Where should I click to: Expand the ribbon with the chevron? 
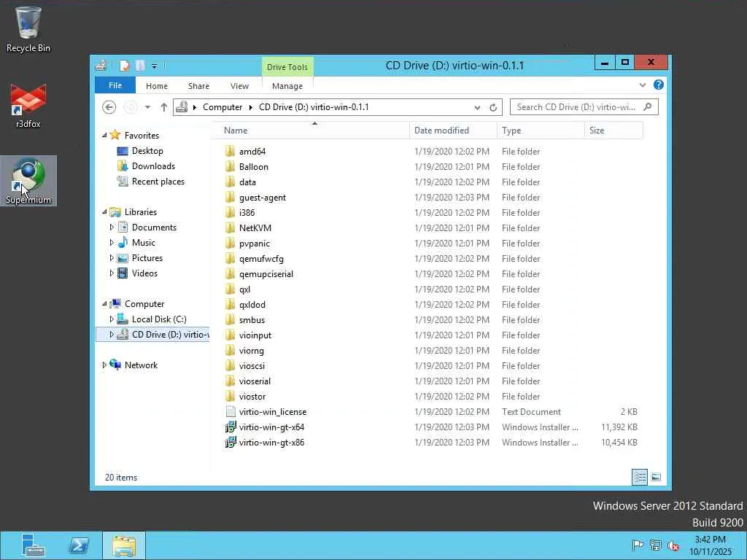click(x=643, y=85)
